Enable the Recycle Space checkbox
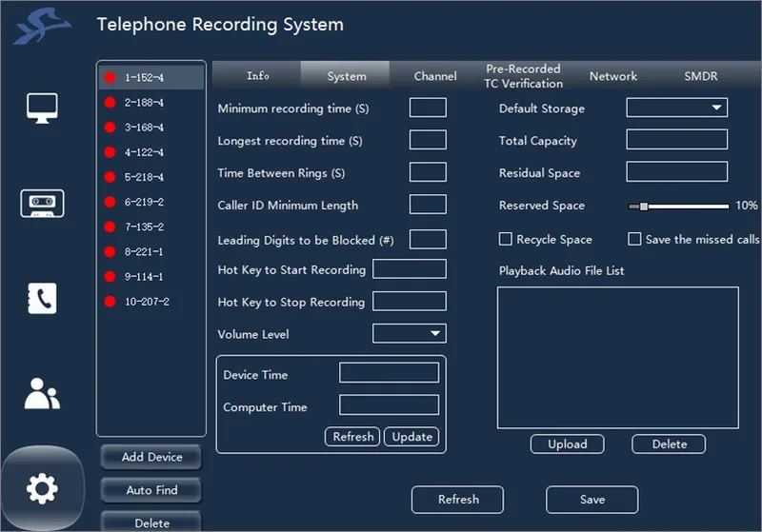Screen dimensions: 762x532 pyautogui.click(x=506, y=239)
